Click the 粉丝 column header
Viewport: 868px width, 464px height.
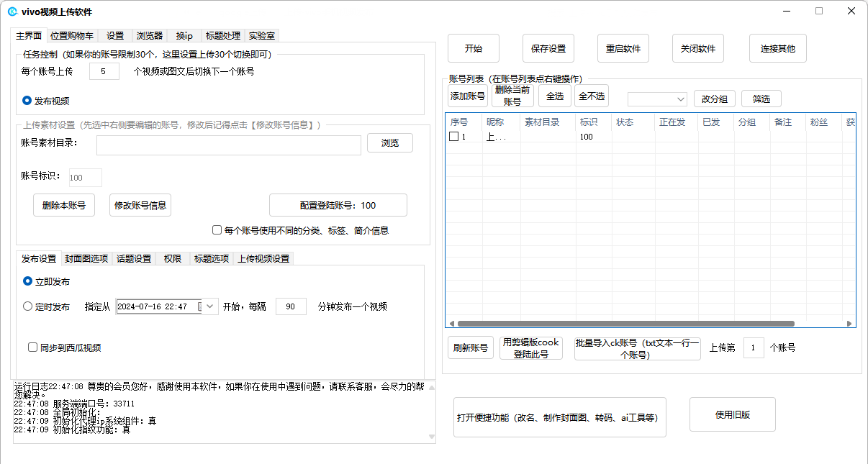tap(823, 122)
